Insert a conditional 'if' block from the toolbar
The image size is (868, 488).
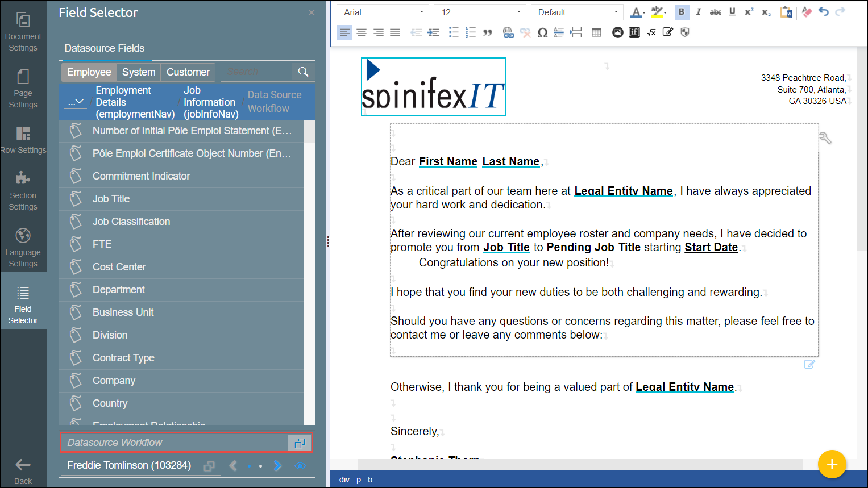pos(634,32)
